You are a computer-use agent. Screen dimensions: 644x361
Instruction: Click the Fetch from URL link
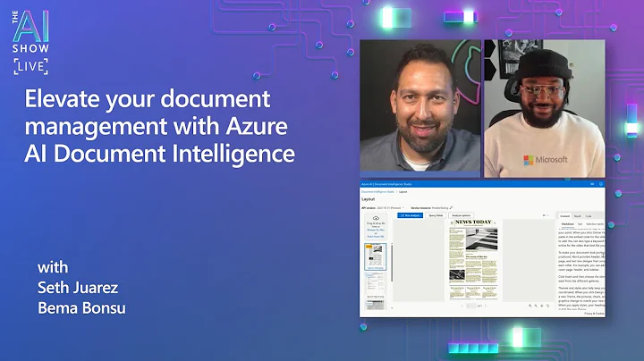pyautogui.click(x=376, y=237)
